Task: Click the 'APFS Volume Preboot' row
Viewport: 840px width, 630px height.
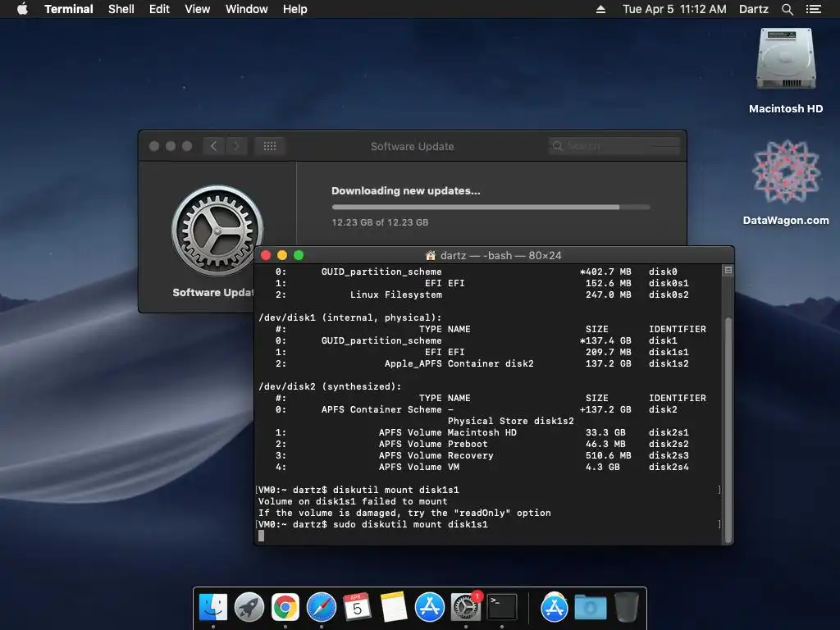Action: pos(482,444)
